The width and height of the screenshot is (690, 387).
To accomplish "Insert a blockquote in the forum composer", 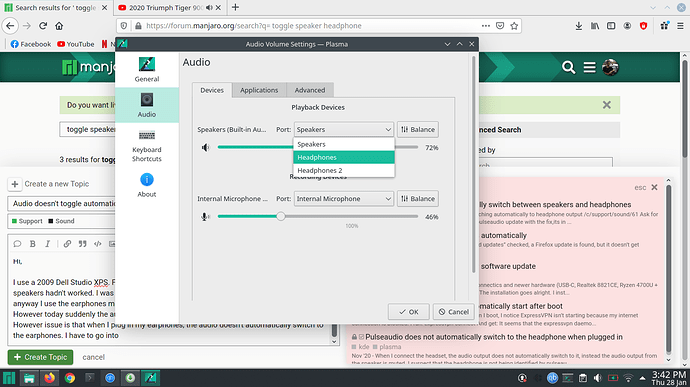I will (x=82, y=243).
